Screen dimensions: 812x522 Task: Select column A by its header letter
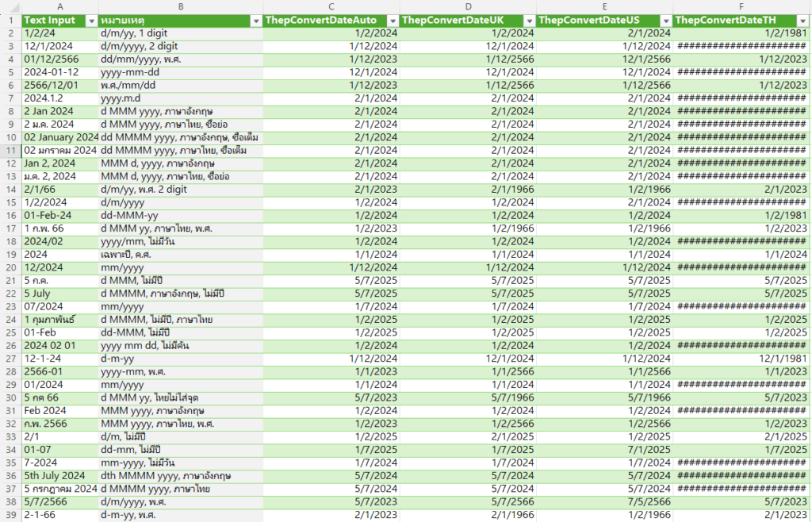point(60,6)
